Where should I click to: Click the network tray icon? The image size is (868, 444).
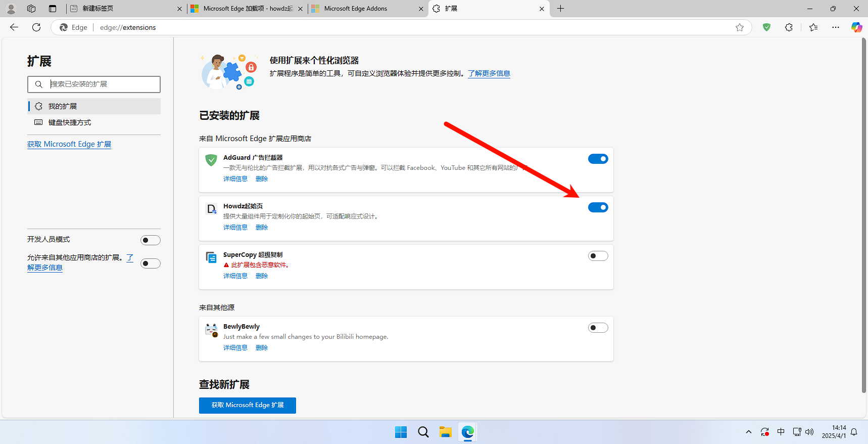[797, 432]
